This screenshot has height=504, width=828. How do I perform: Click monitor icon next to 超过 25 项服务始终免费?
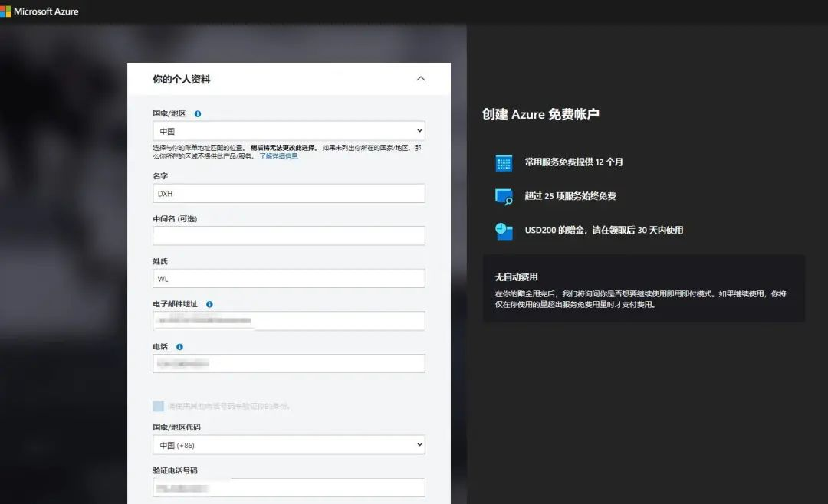[504, 196]
